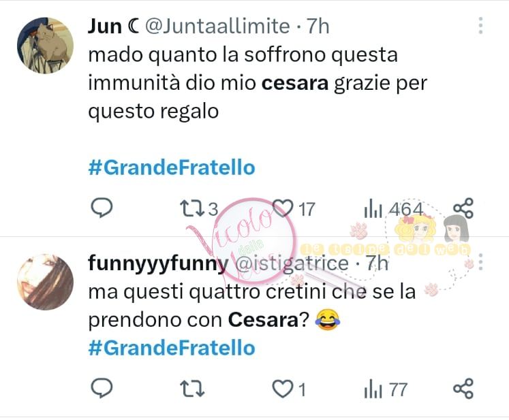Open Jun's cat profile picture
This screenshot has width=509, height=420.
(x=45, y=46)
